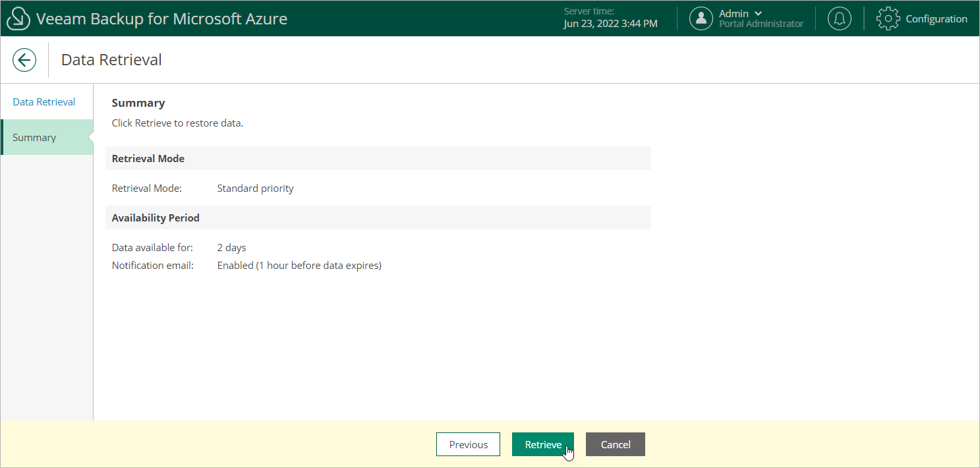Click the Admin user avatar icon
The image size is (980, 468).
(x=701, y=18)
